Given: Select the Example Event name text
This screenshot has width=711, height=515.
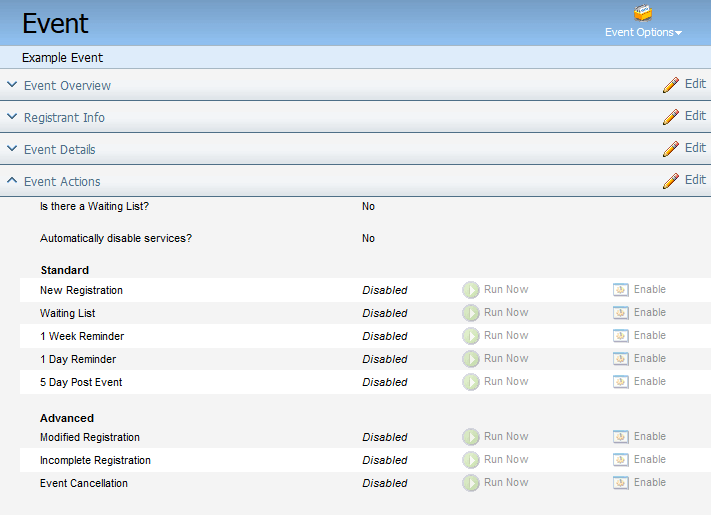Looking at the screenshot, I should point(63,58).
